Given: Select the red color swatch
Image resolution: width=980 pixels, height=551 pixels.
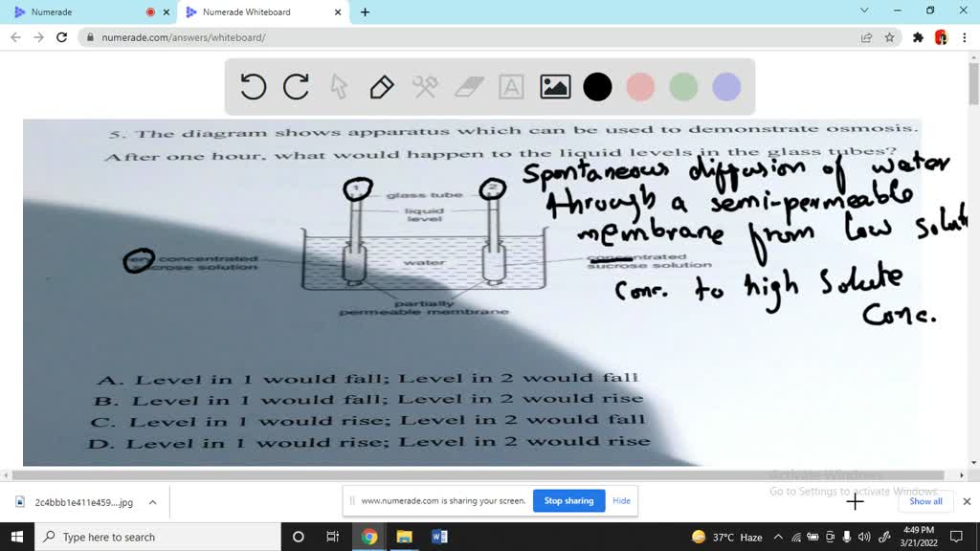Looking at the screenshot, I should pyautogui.click(x=640, y=86).
